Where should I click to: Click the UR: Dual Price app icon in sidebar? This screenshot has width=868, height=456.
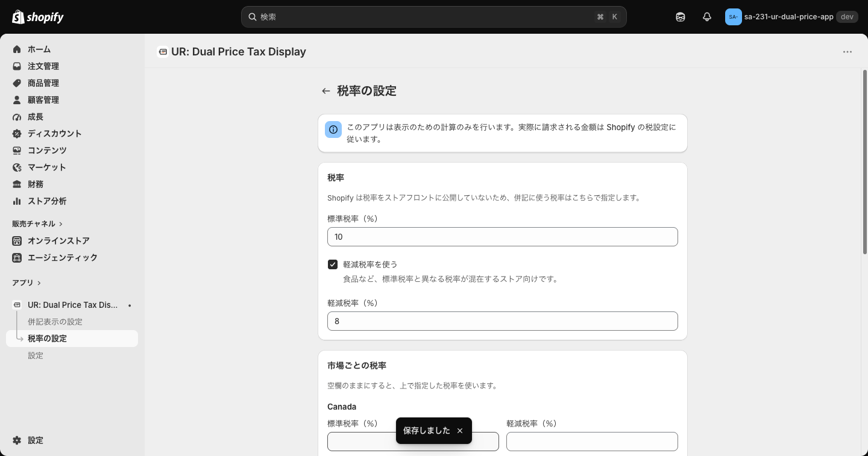[17, 305]
